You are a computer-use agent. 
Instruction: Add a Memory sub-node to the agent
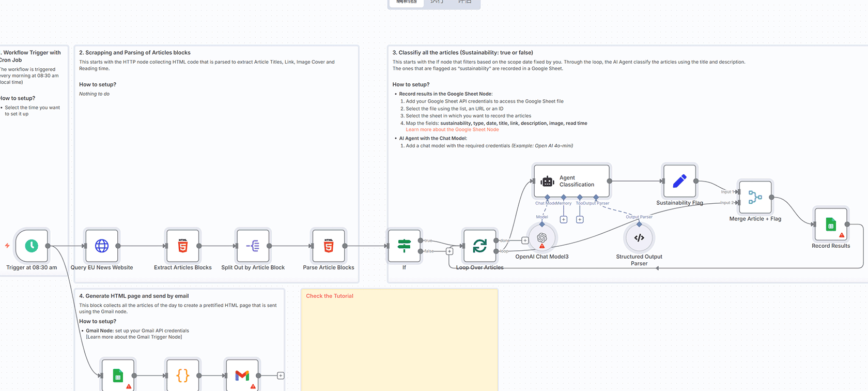pos(564,220)
